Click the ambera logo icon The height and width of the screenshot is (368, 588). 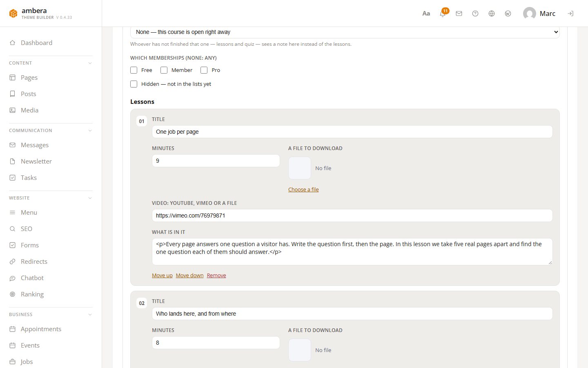[13, 13]
